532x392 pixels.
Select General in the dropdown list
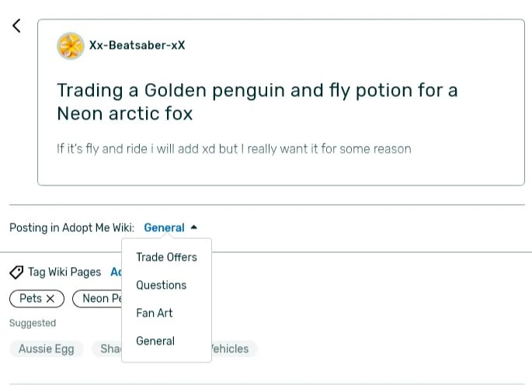tap(155, 341)
